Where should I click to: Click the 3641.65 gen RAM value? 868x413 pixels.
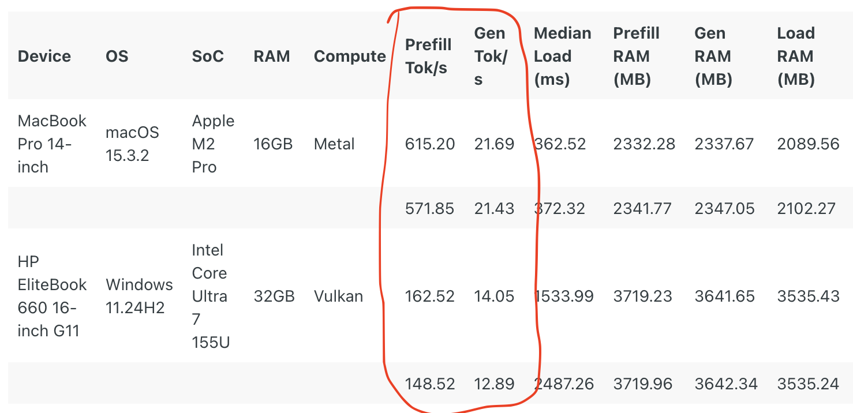tap(724, 296)
